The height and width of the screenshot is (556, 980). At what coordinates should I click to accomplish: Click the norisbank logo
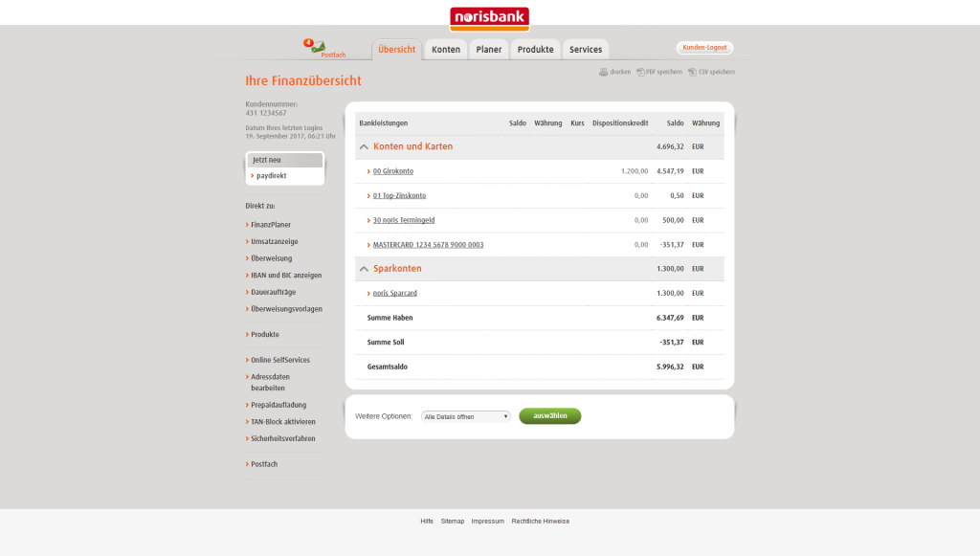click(489, 18)
